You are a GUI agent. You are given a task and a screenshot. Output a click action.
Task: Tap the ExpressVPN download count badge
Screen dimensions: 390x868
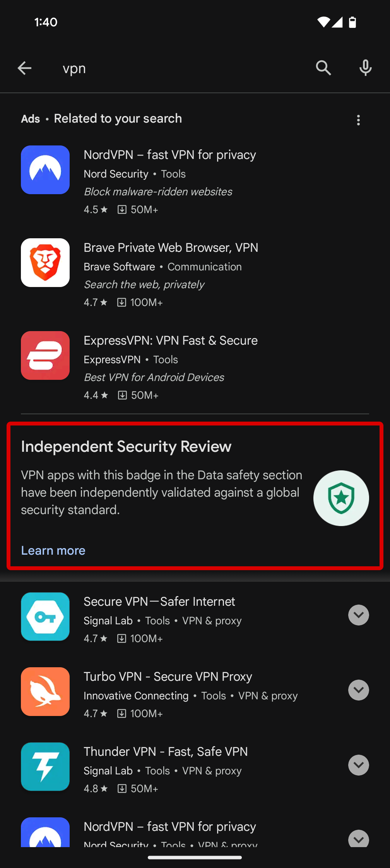point(139,395)
